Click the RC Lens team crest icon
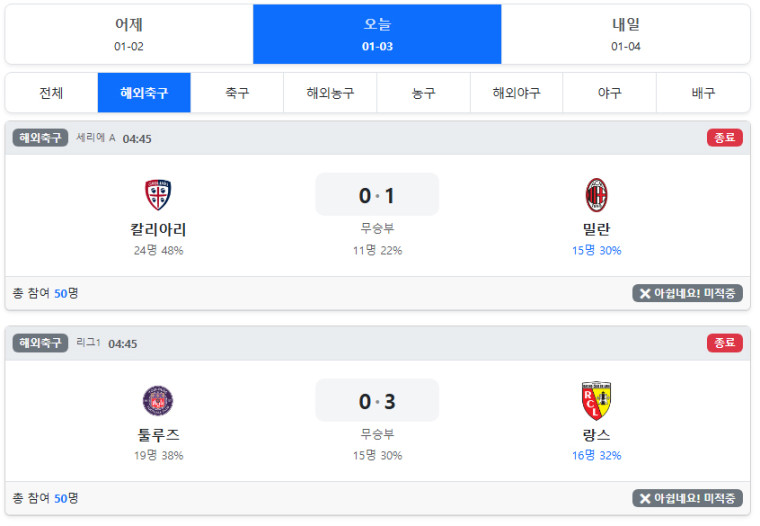 tap(597, 400)
